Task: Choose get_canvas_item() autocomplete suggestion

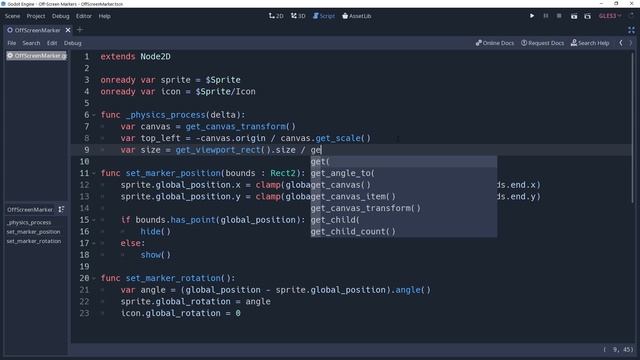Action: click(404, 196)
